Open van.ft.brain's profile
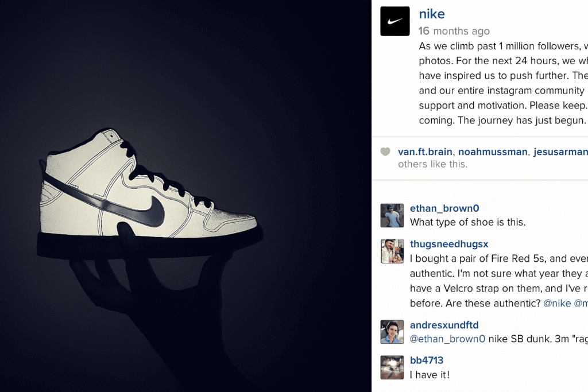Viewport: 588px width, 392px height. [425, 152]
